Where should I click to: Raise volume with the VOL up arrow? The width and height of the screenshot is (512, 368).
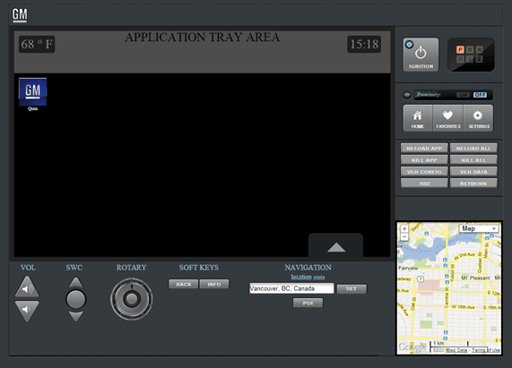tap(27, 287)
